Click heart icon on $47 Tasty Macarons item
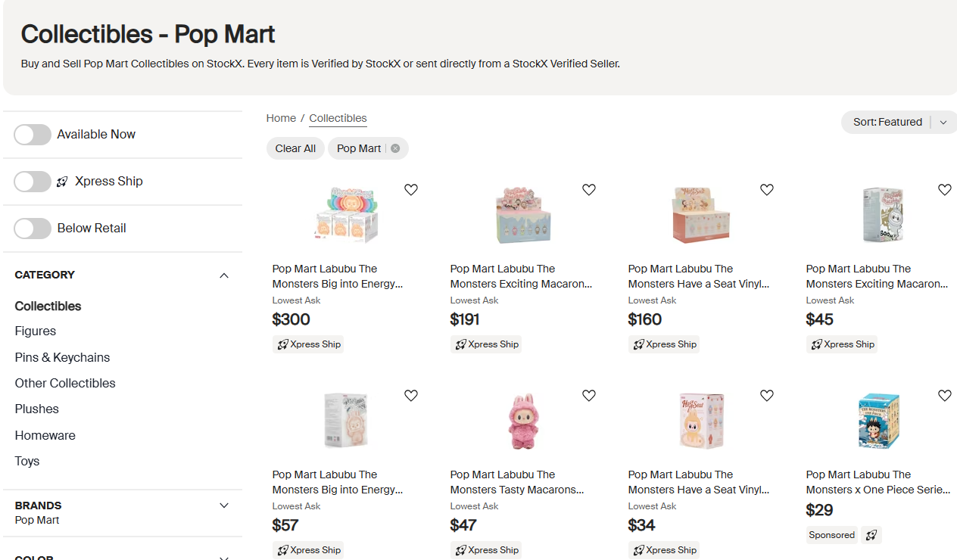Screen dimensions: 957x560 click(589, 396)
